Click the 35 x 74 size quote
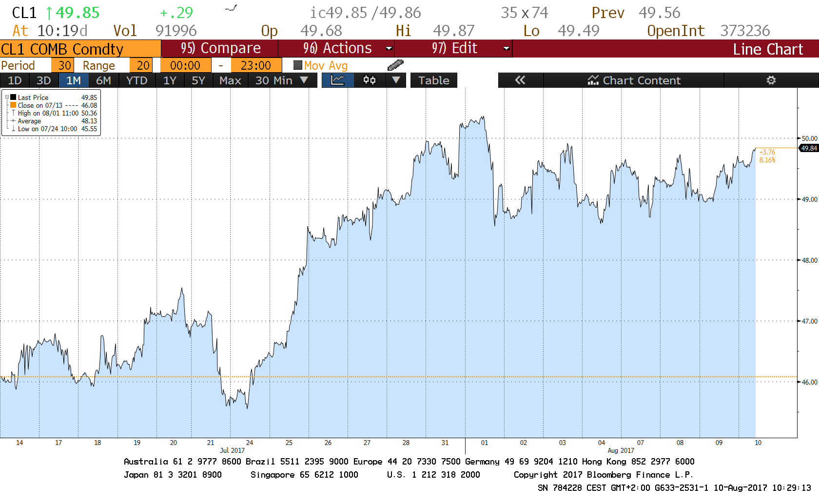 pyautogui.click(x=525, y=13)
